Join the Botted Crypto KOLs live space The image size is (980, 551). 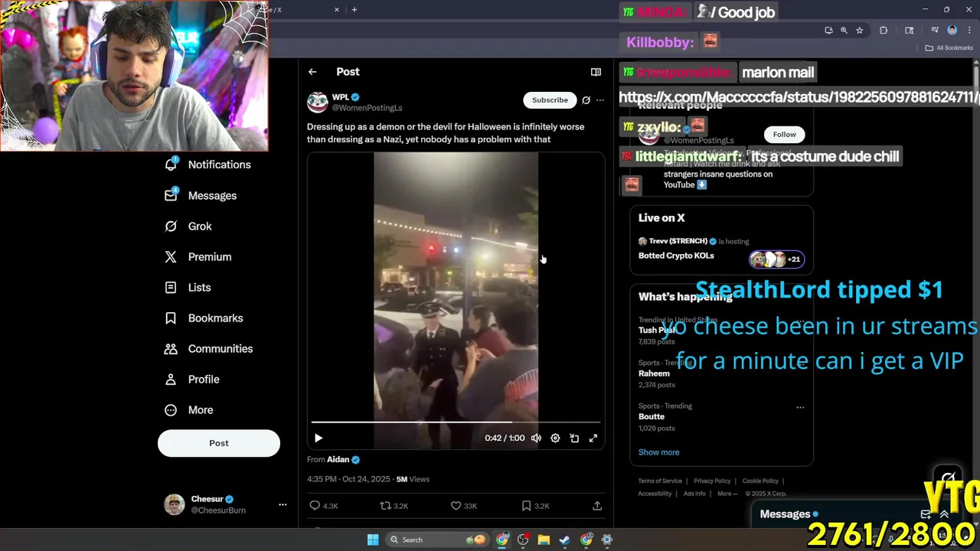coord(676,256)
